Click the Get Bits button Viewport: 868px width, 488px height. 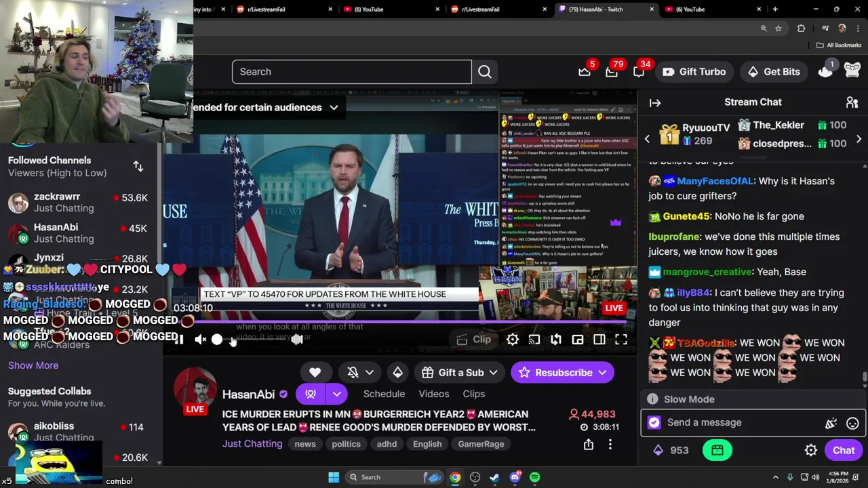pos(774,72)
